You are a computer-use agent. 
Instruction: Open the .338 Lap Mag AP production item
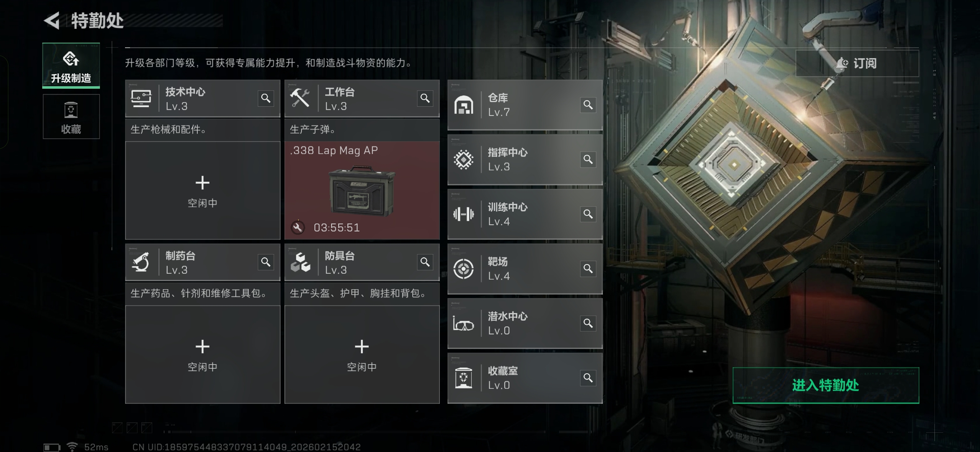362,190
